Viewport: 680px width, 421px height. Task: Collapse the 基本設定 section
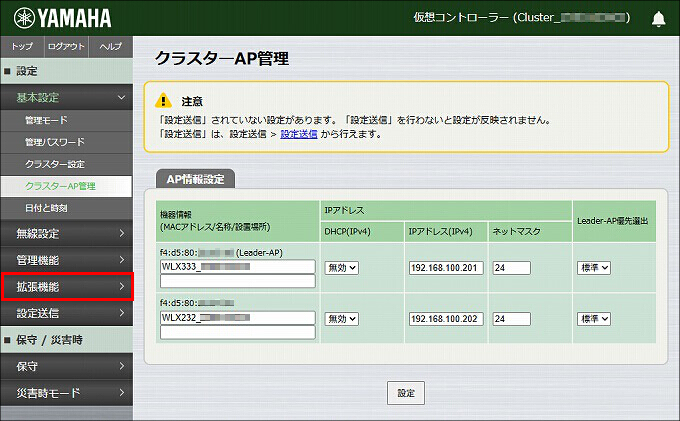pyautogui.click(x=67, y=98)
